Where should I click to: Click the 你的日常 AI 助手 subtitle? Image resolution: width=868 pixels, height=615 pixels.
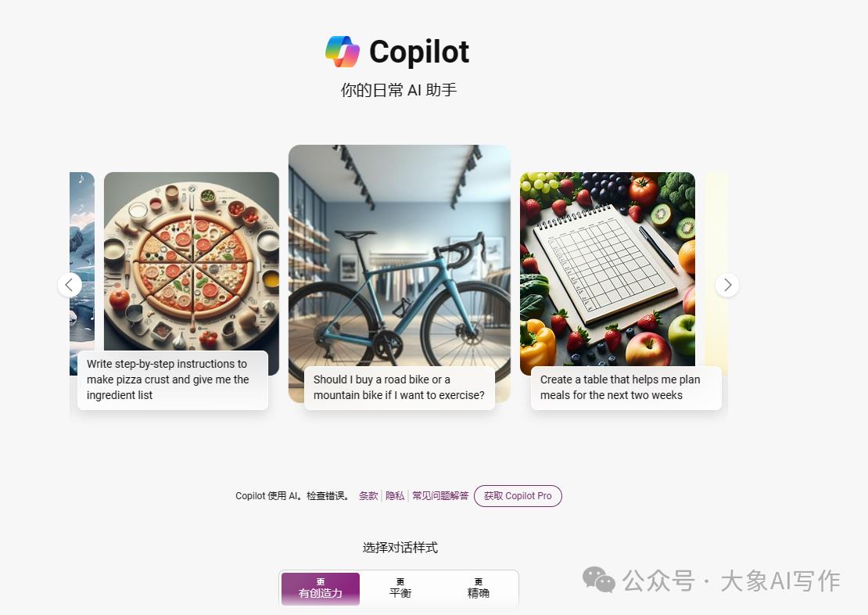click(x=399, y=90)
